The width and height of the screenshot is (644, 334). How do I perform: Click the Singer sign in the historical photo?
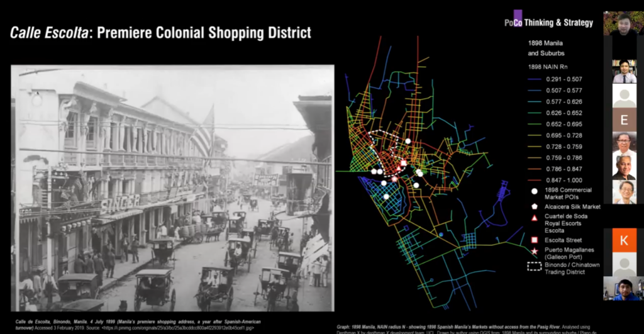(x=121, y=202)
